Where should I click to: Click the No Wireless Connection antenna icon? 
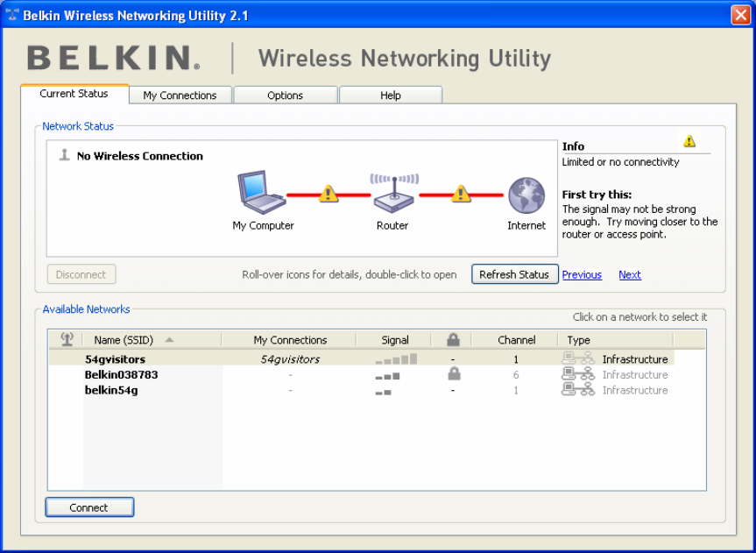tap(64, 155)
